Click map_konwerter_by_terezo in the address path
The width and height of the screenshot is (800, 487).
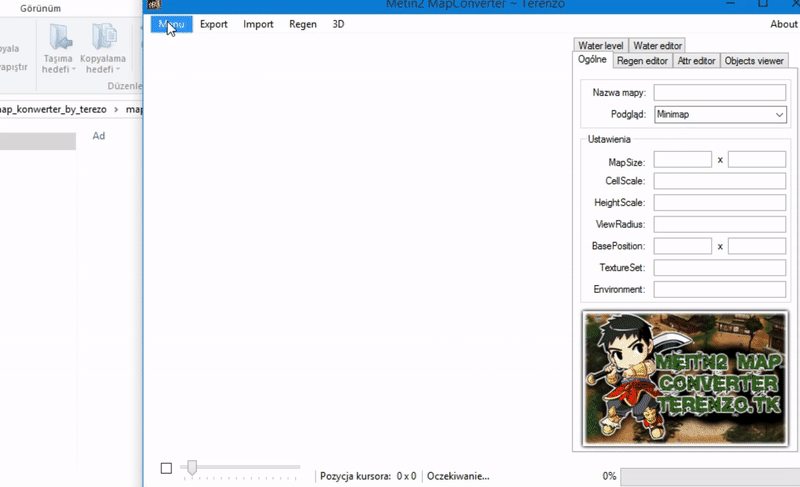pyautogui.click(x=53, y=109)
